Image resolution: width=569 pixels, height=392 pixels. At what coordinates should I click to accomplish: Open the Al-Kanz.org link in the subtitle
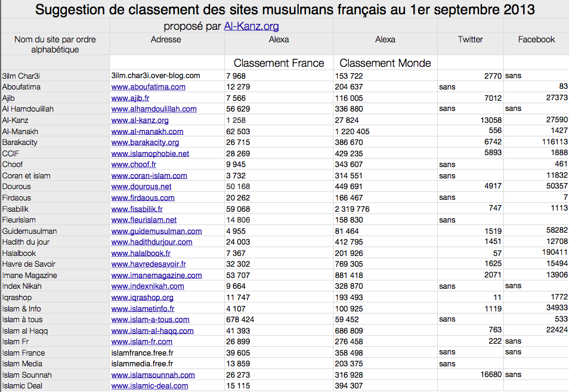point(251,26)
